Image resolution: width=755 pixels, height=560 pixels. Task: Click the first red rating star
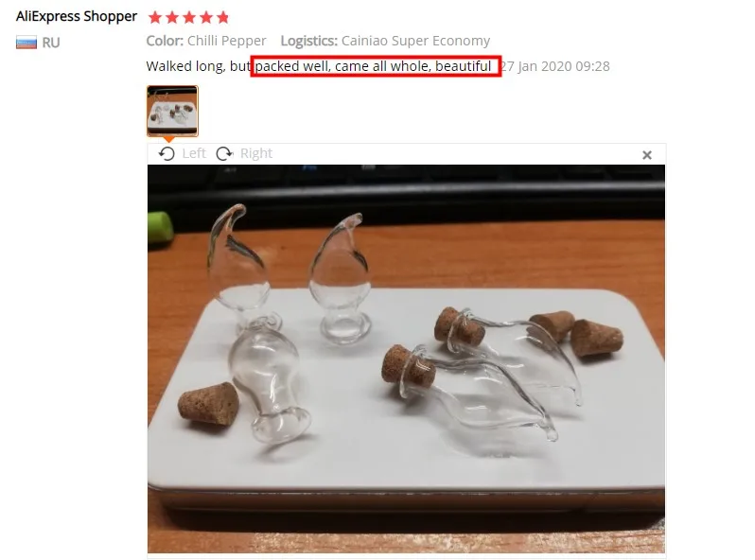pyautogui.click(x=155, y=18)
